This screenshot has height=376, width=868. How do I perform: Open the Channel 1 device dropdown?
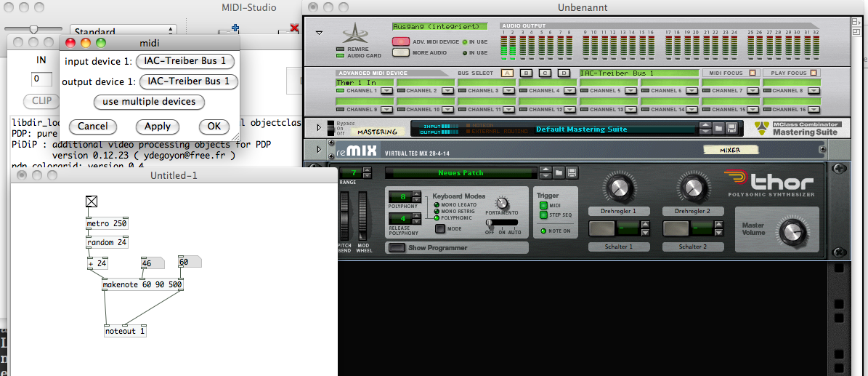[x=386, y=90]
